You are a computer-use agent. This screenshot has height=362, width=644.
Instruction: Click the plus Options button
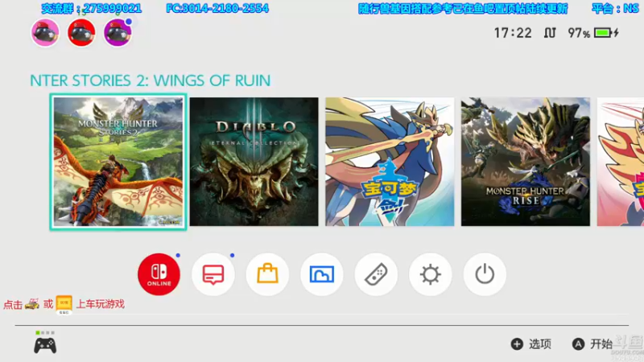531,344
